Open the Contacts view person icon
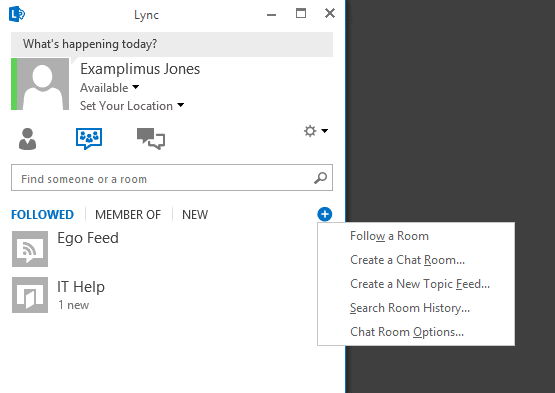555x393 pixels. tap(27, 139)
